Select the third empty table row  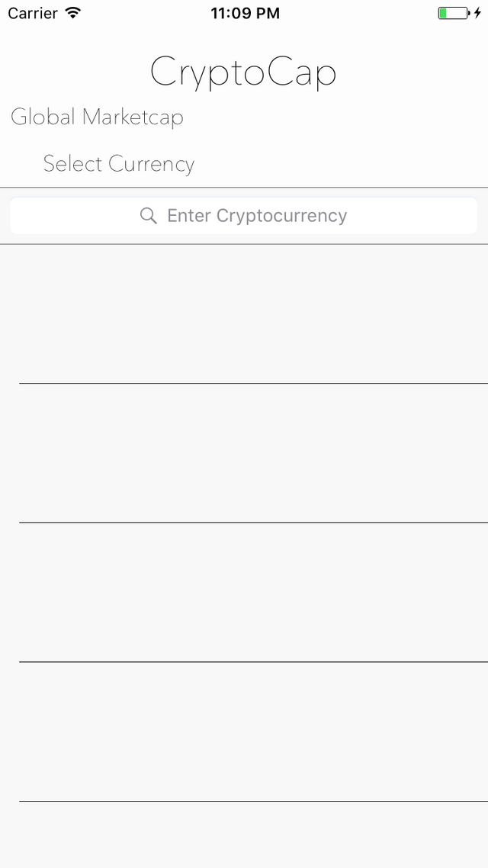244,593
